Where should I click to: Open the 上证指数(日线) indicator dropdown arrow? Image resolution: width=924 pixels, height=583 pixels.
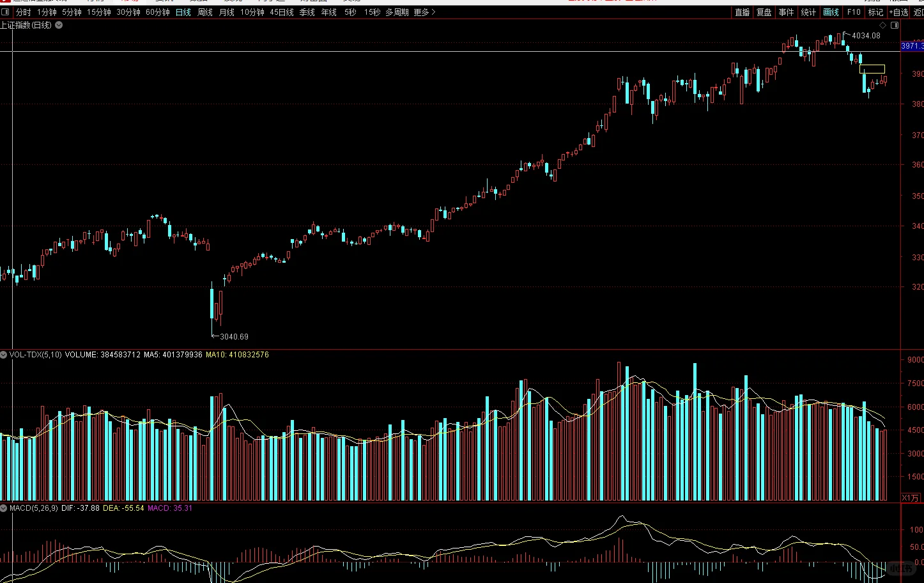click(59, 25)
